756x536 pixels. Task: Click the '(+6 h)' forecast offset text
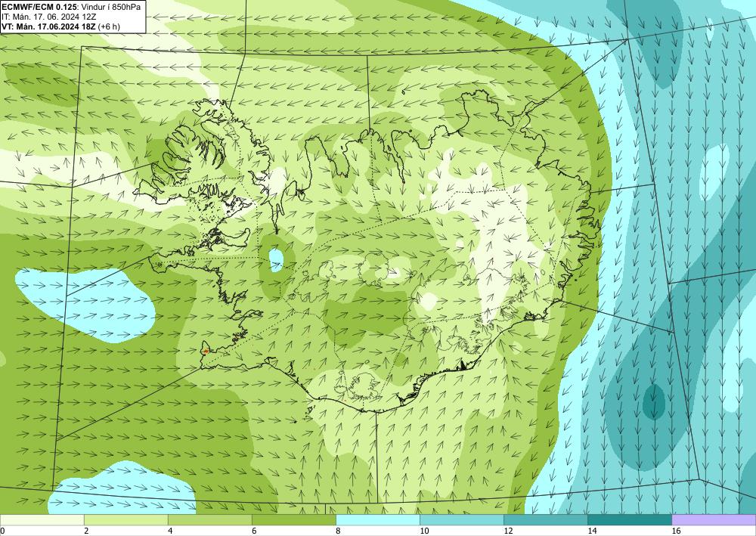tap(108, 26)
